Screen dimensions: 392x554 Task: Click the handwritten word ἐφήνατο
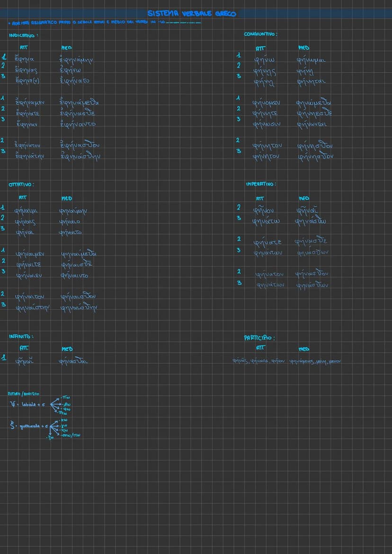(75, 80)
